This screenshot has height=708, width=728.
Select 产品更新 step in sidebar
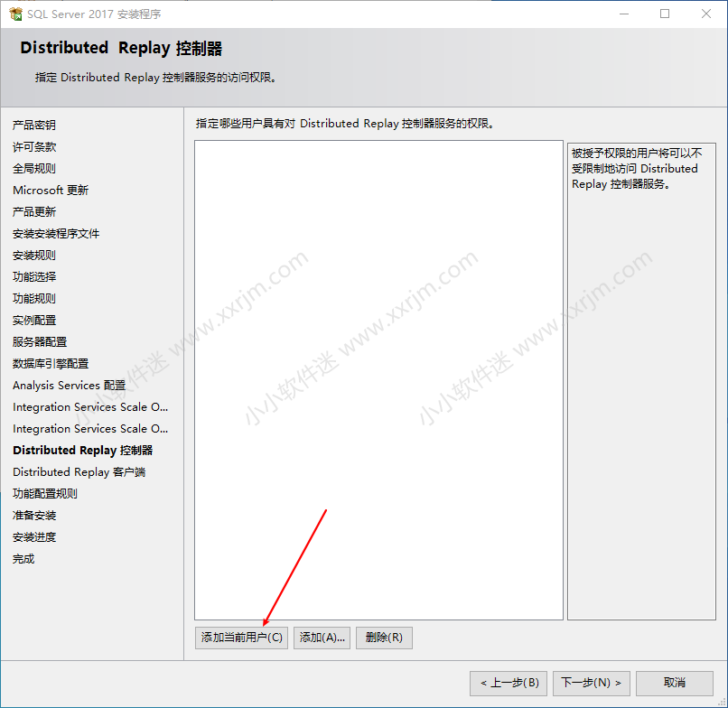[x=34, y=211]
